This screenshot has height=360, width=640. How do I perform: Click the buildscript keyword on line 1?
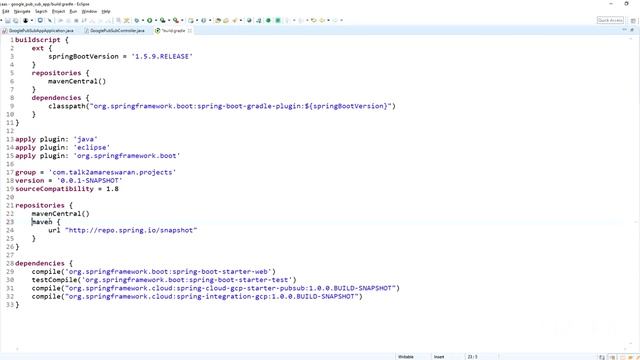38,40
